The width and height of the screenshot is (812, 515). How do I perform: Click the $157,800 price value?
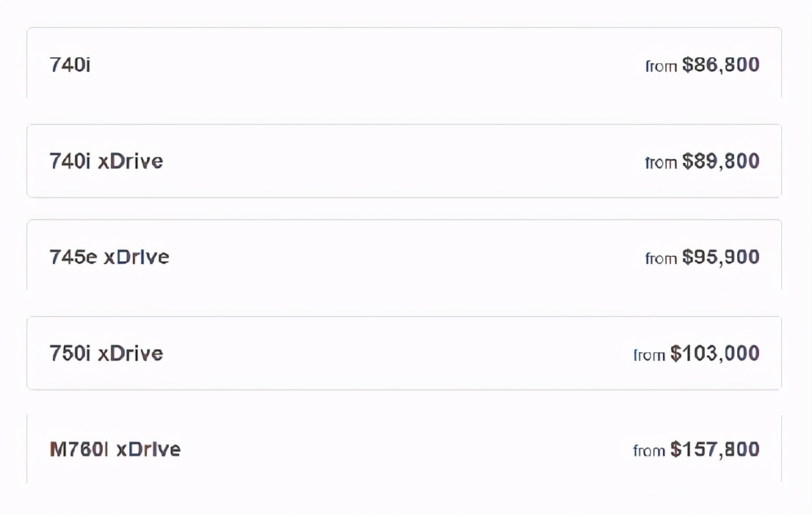(x=714, y=450)
